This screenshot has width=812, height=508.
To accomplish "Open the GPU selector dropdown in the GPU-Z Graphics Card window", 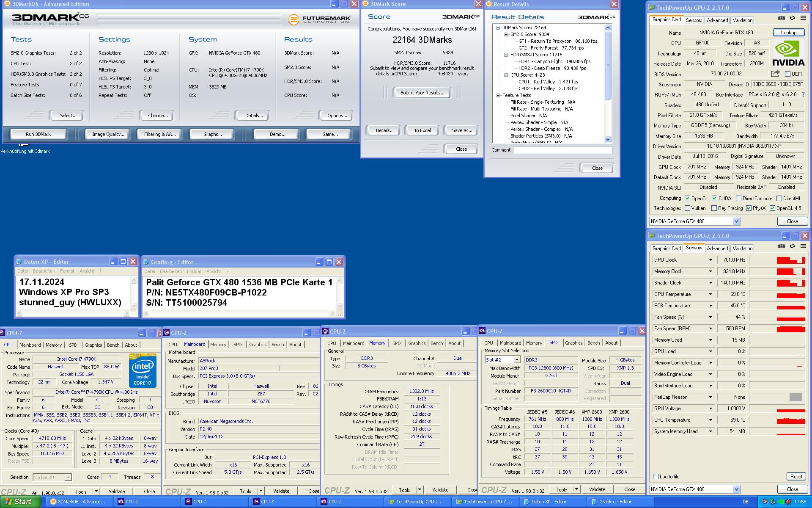I will coord(736,221).
